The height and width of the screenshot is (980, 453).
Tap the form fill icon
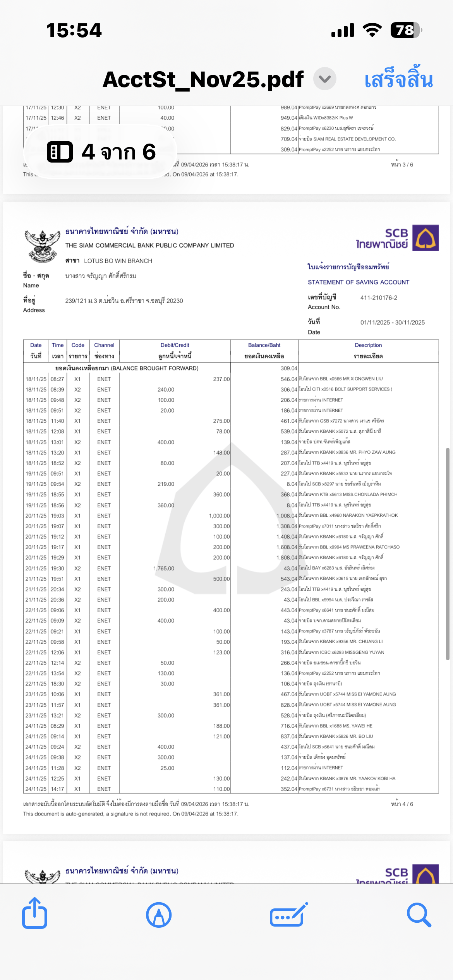point(289,915)
